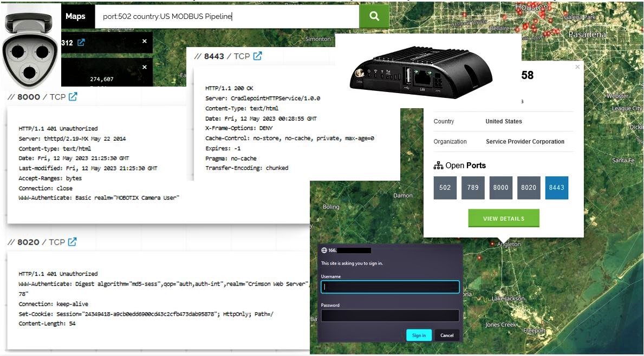The height and width of the screenshot is (356, 644).
Task: Click the Mobotix camera image
Action: point(30,48)
